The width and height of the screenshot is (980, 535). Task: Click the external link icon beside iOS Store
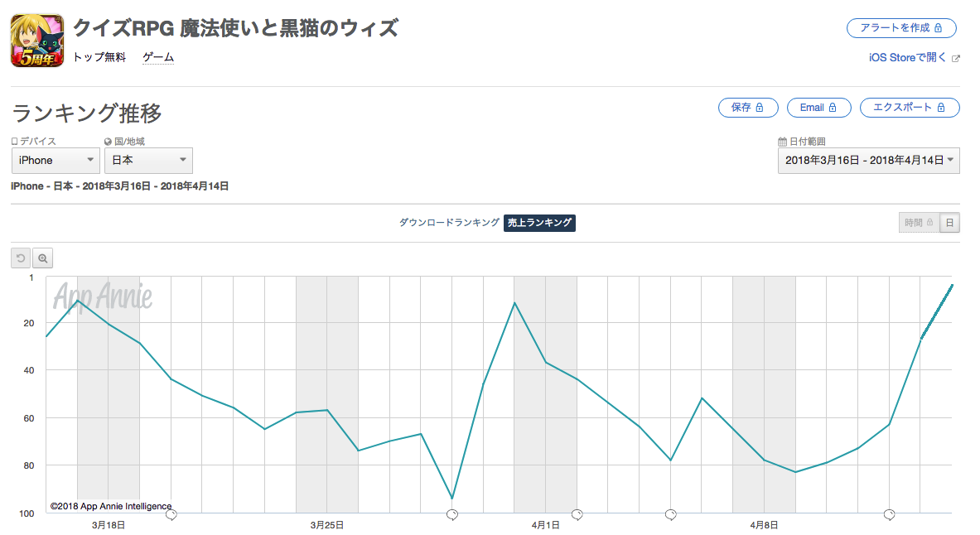pos(956,58)
